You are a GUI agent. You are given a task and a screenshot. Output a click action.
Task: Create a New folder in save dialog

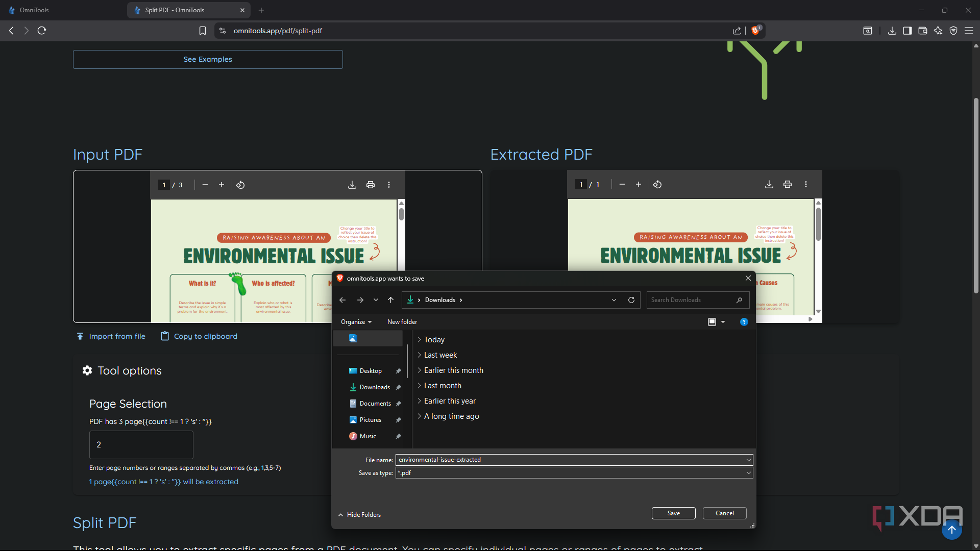[x=402, y=322]
